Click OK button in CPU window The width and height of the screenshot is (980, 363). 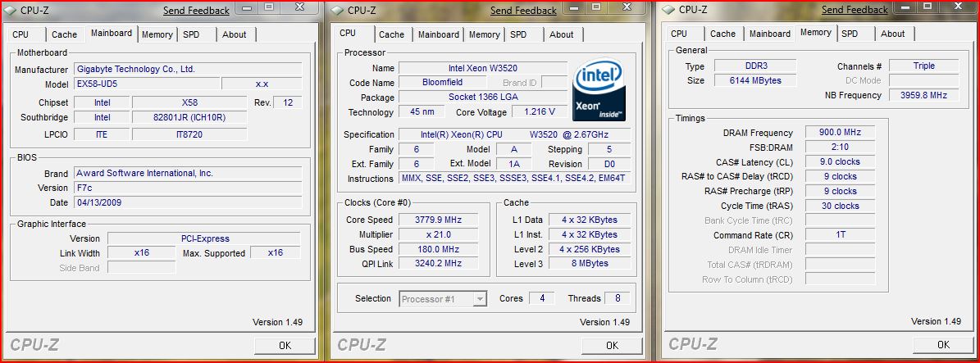(612, 345)
